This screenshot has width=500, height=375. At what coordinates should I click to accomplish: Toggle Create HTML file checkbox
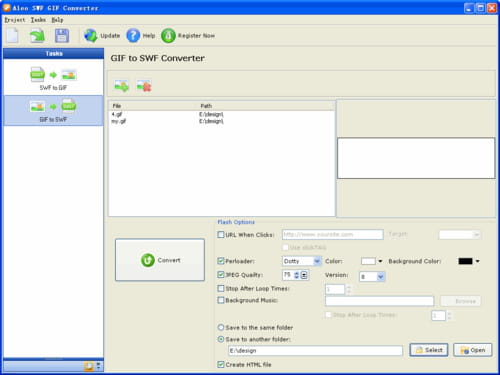[x=221, y=364]
